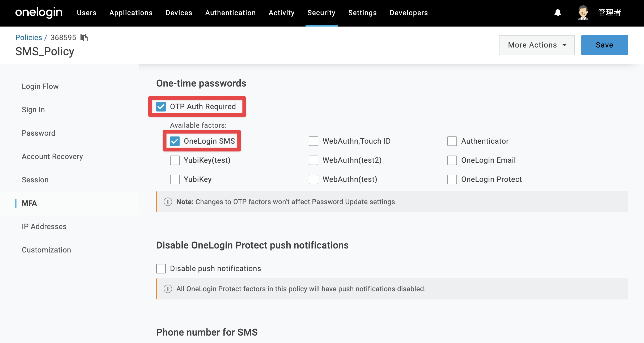644x343 pixels.
Task: Click the info icon beside the OTP note
Action: pyautogui.click(x=168, y=202)
